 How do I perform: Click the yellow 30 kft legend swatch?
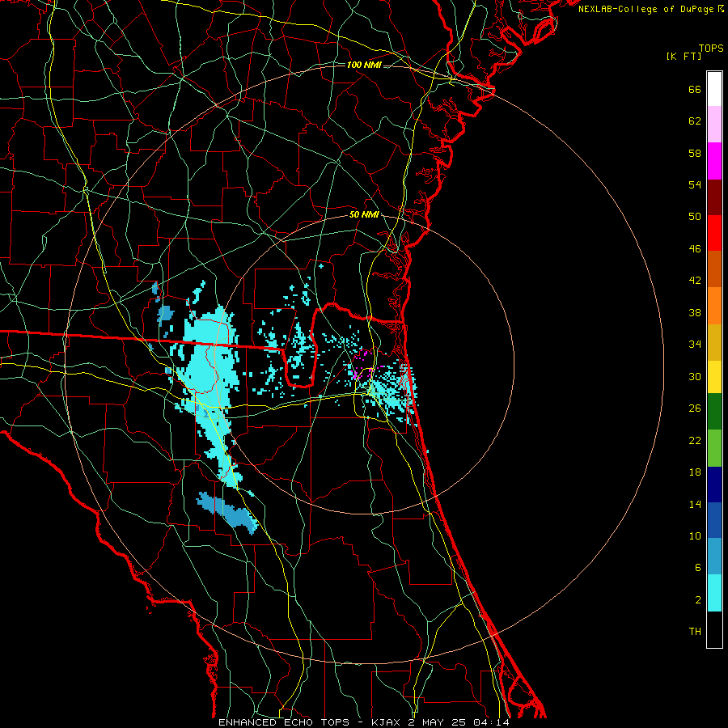(714, 377)
